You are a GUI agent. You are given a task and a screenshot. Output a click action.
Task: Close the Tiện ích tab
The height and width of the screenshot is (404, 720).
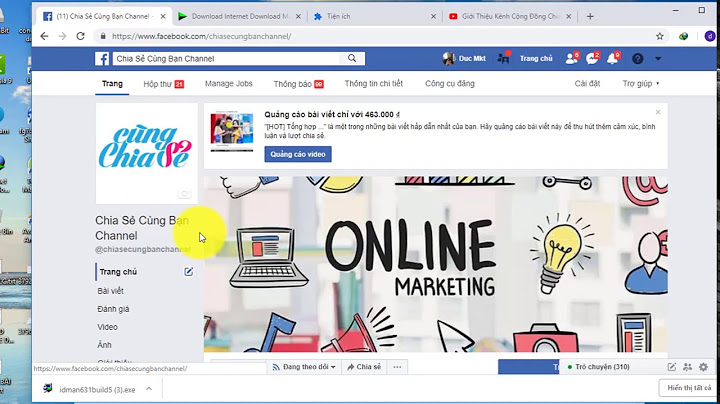(433, 16)
